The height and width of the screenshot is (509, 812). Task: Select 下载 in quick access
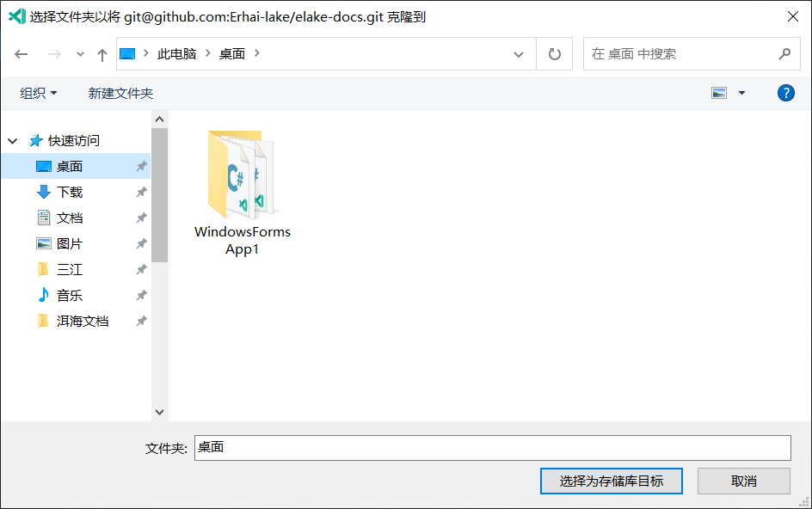[70, 192]
